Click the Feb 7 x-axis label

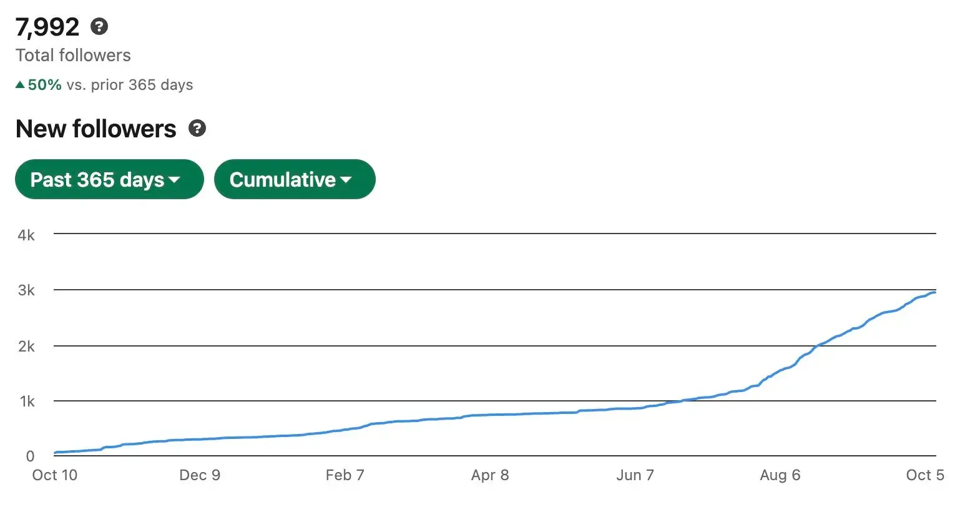tap(345, 475)
